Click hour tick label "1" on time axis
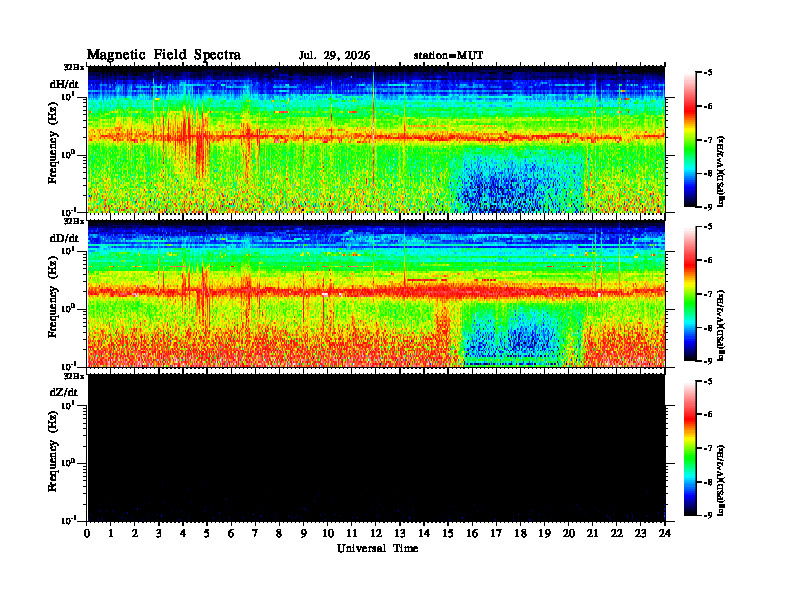This screenshot has height=612, width=792. [111, 534]
